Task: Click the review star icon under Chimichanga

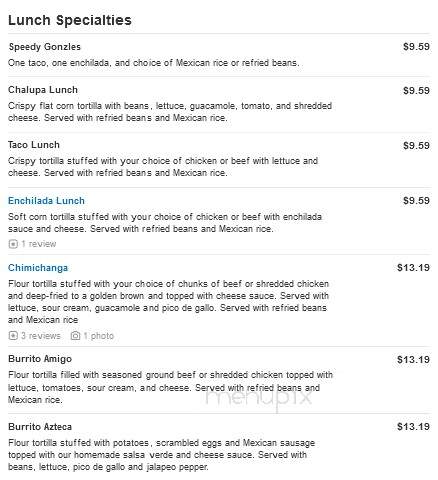Action: point(13,336)
